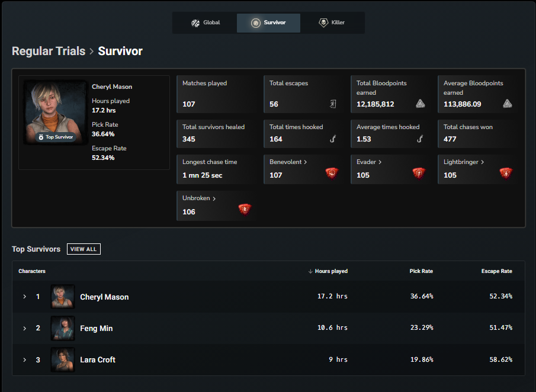
Task: Expand the Unbroken stat chevron
Action: 214,198
